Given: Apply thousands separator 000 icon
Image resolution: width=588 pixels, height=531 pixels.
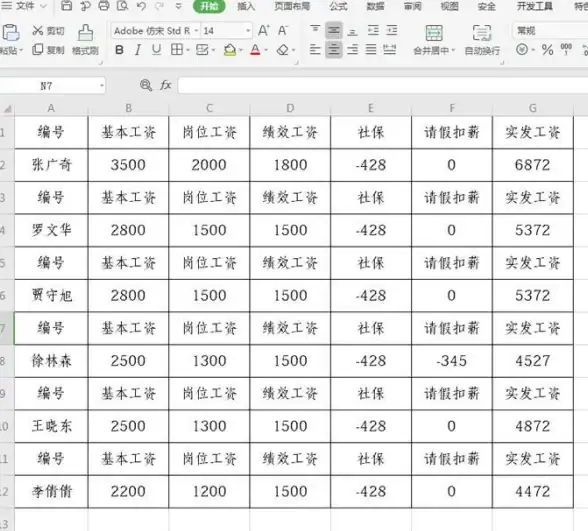Looking at the screenshot, I should pyautogui.click(x=566, y=49).
